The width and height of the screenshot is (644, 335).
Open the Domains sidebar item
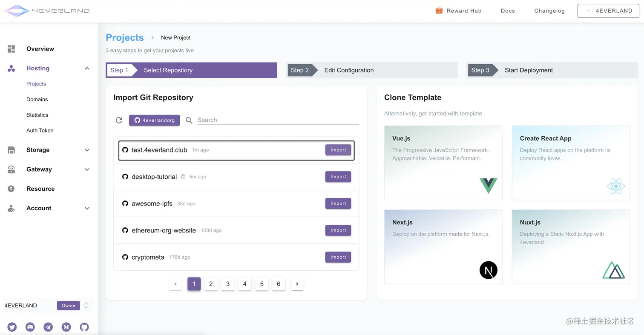click(x=37, y=99)
